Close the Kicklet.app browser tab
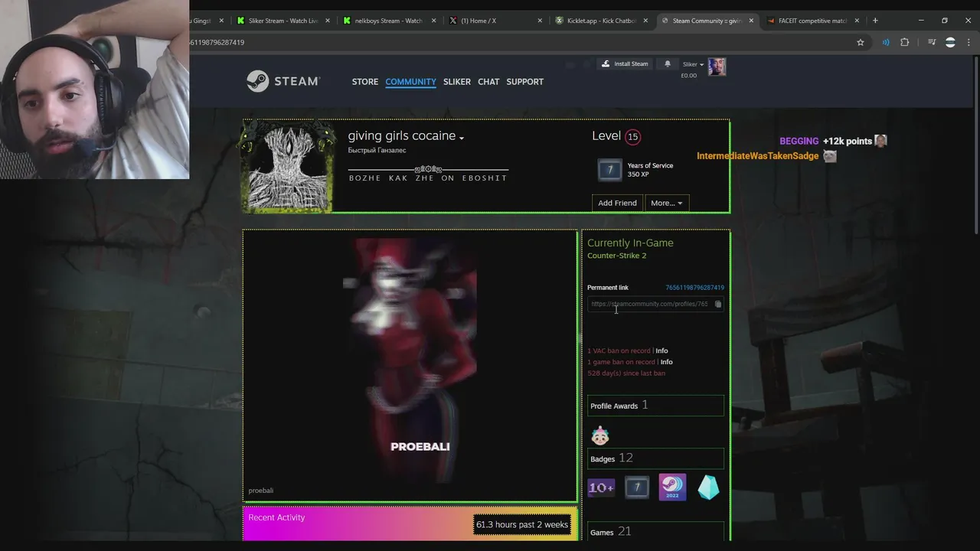 pos(645,21)
